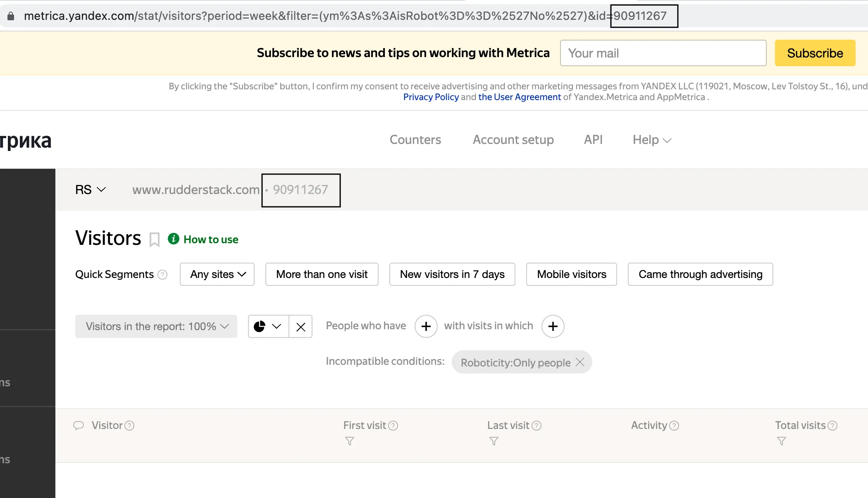Filter by First visit column
This screenshot has height=498, width=868.
click(x=350, y=441)
